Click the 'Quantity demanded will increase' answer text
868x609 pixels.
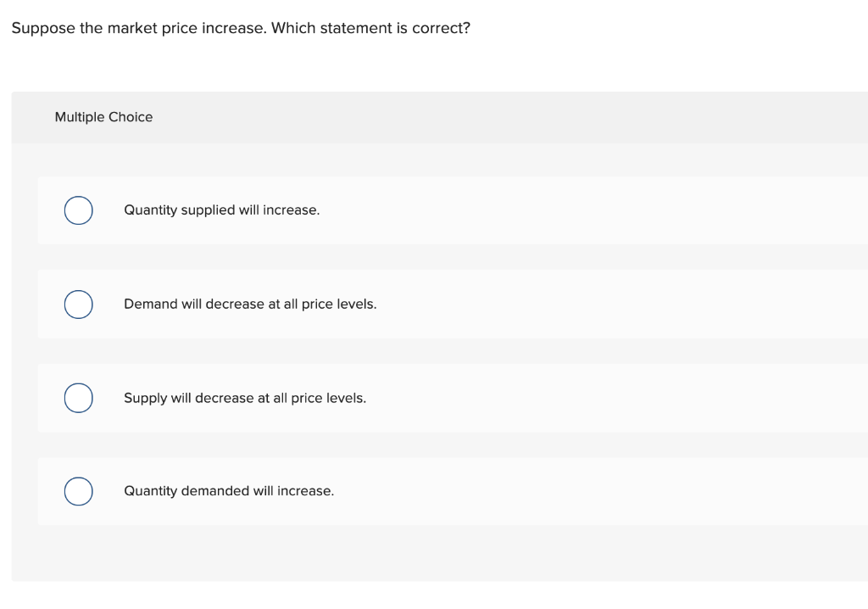click(x=229, y=490)
